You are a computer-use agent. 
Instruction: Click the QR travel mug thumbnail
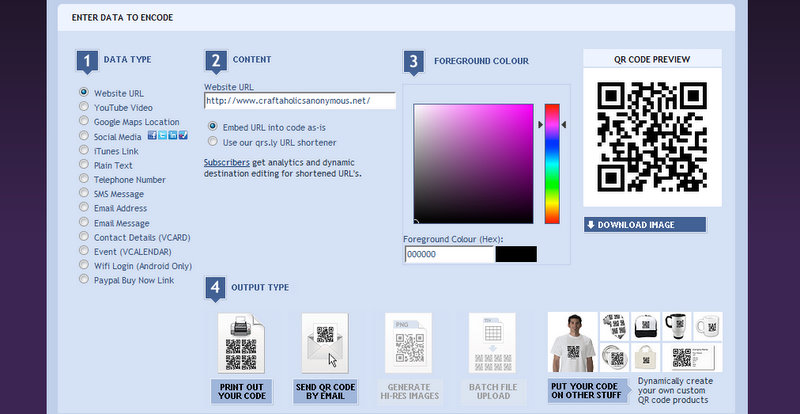[677, 327]
